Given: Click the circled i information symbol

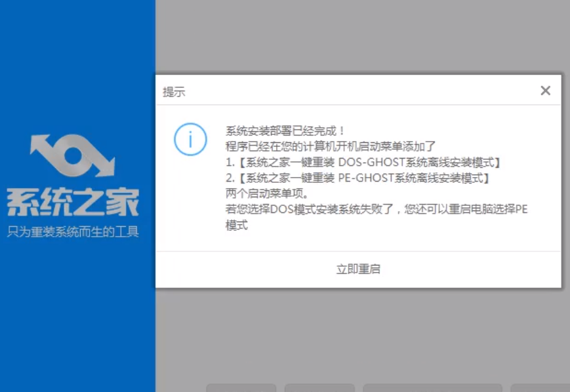Looking at the screenshot, I should [190, 139].
